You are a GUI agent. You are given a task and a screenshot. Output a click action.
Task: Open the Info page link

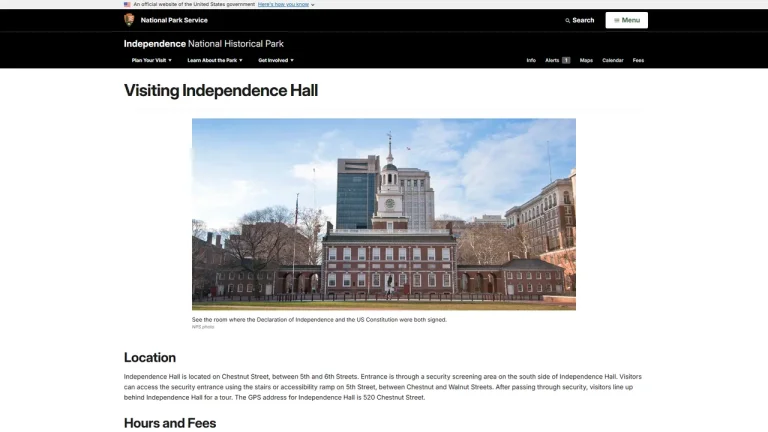(x=531, y=60)
